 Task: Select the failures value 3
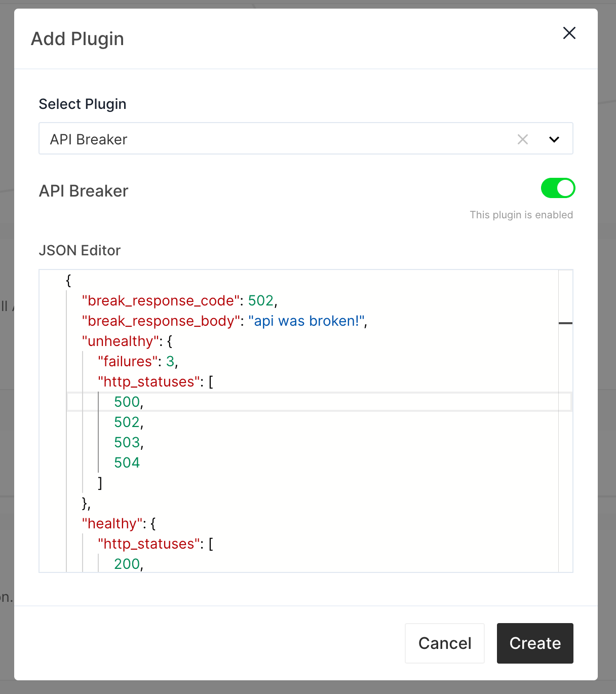pyautogui.click(x=171, y=361)
